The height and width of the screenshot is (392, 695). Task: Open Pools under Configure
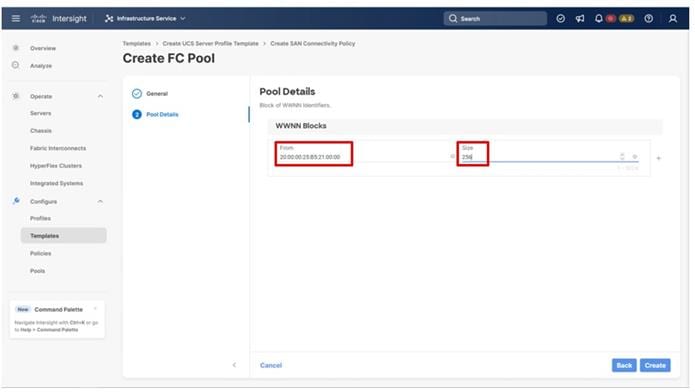coord(37,270)
